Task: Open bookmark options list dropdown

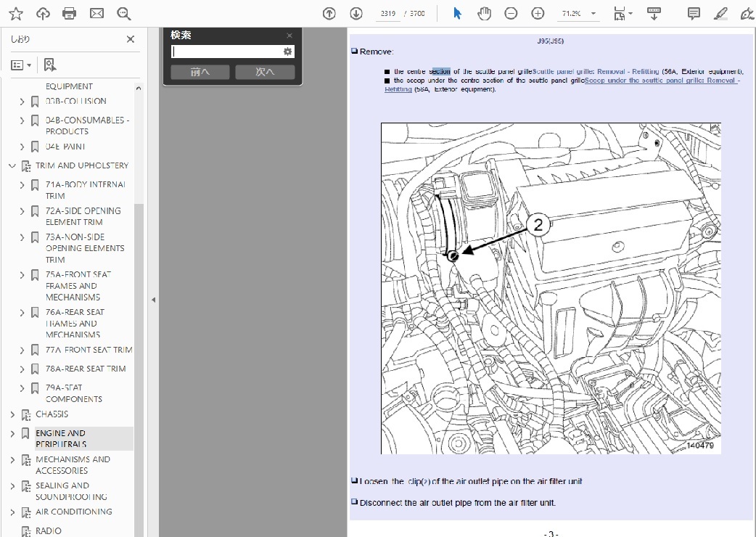Action: 21,65
